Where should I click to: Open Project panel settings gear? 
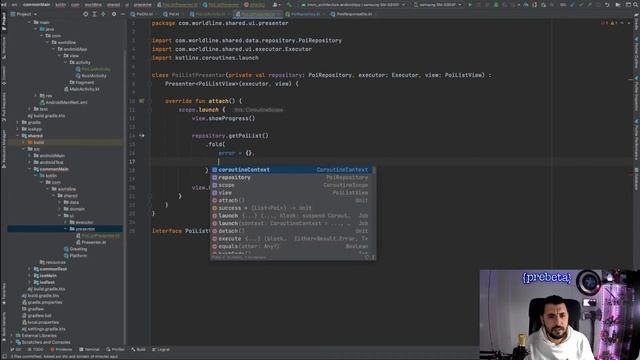click(114, 14)
